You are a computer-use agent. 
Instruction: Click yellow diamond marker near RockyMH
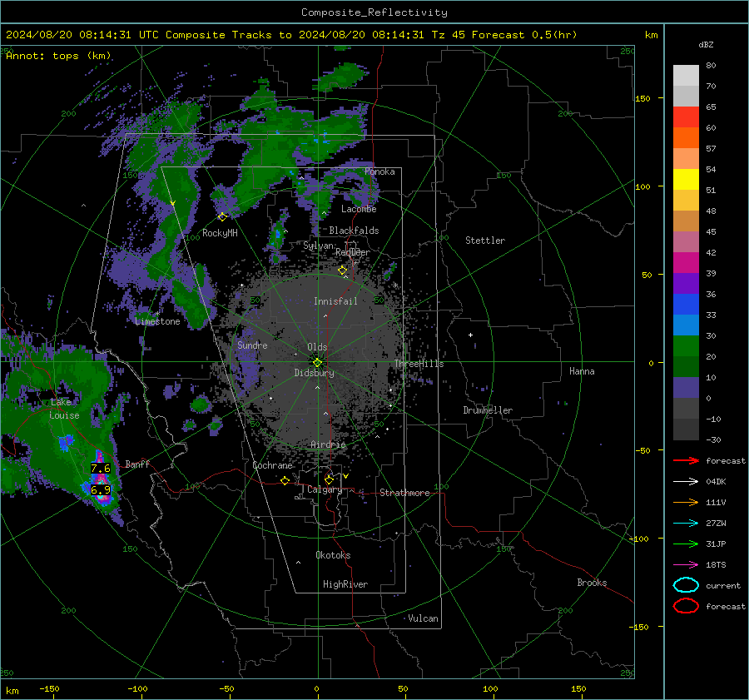pos(222,217)
